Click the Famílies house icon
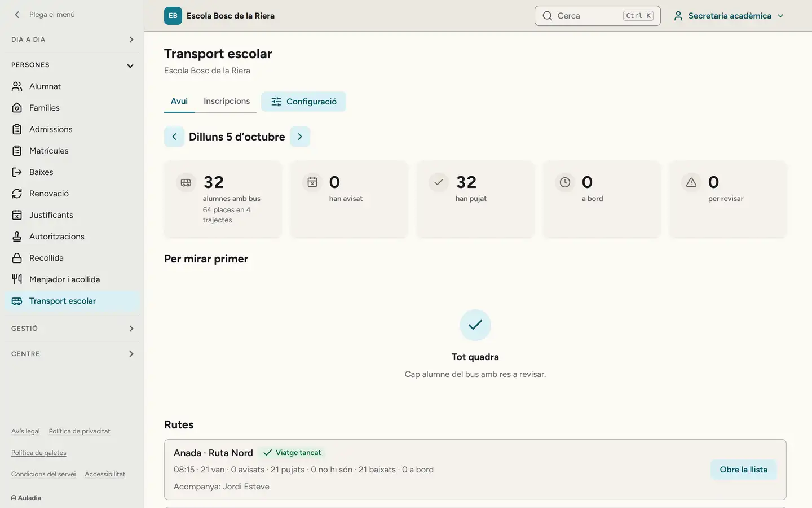Screen dimensions: 812x508 17,108
